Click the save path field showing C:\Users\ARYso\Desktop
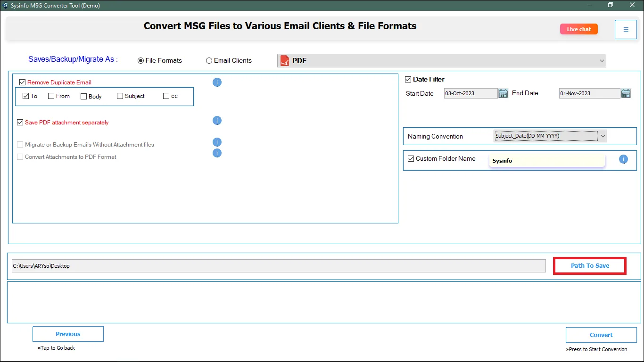The height and width of the screenshot is (362, 644). tap(279, 266)
